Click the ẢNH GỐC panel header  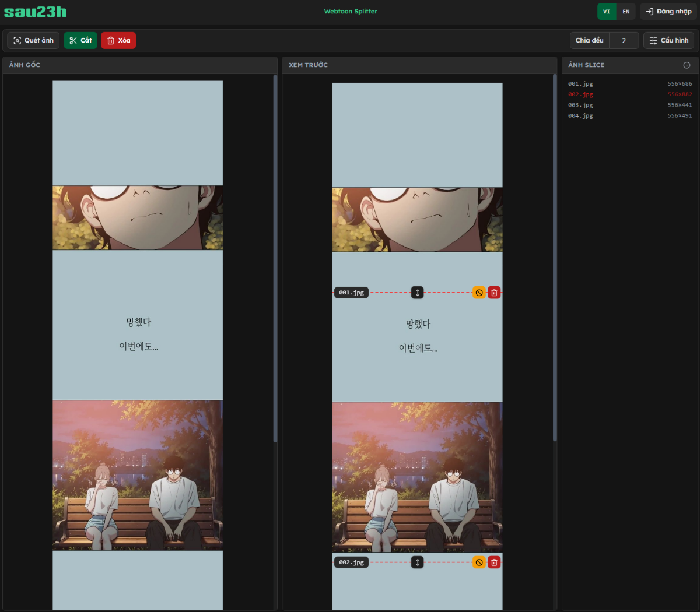pos(140,65)
